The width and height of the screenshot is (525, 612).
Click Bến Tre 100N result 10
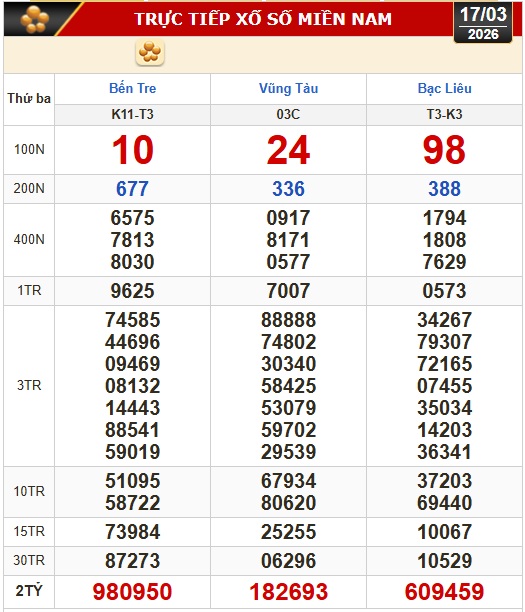(x=132, y=150)
